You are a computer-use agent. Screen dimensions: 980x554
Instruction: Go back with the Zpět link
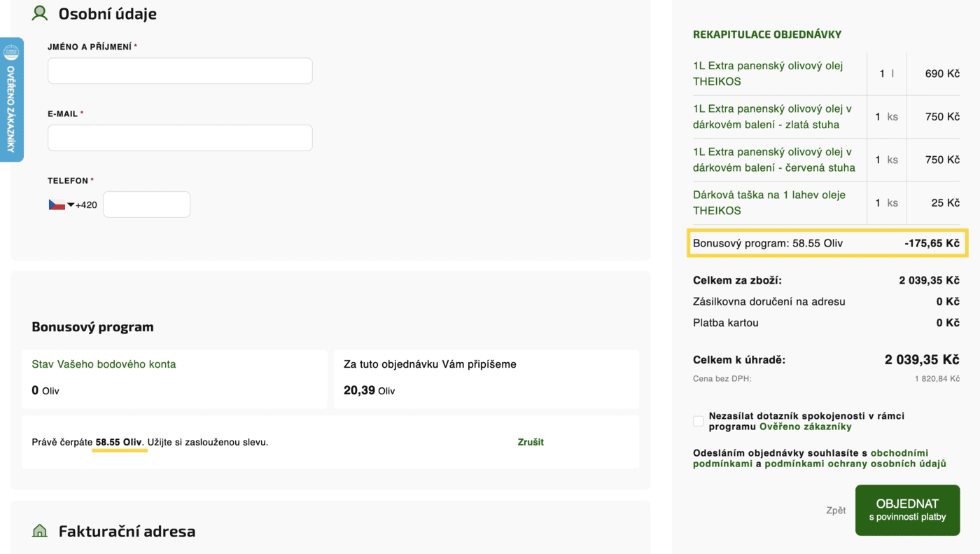836,511
